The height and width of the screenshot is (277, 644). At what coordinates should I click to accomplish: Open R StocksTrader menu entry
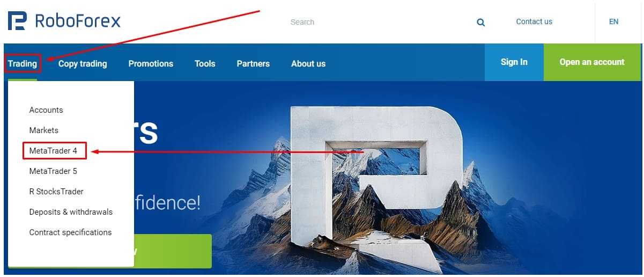click(x=56, y=192)
